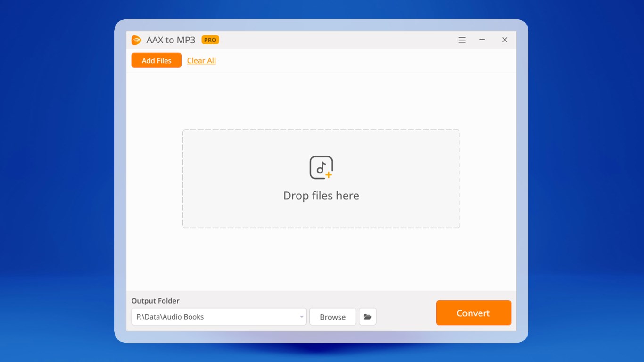644x362 pixels.
Task: Clear all files with Clear All link
Action: pyautogui.click(x=201, y=60)
